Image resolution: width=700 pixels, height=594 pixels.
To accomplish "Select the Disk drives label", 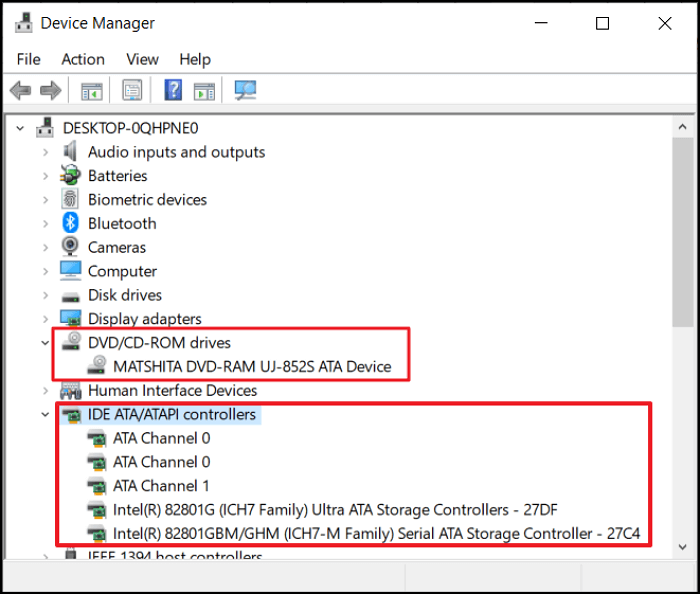I will tap(125, 295).
